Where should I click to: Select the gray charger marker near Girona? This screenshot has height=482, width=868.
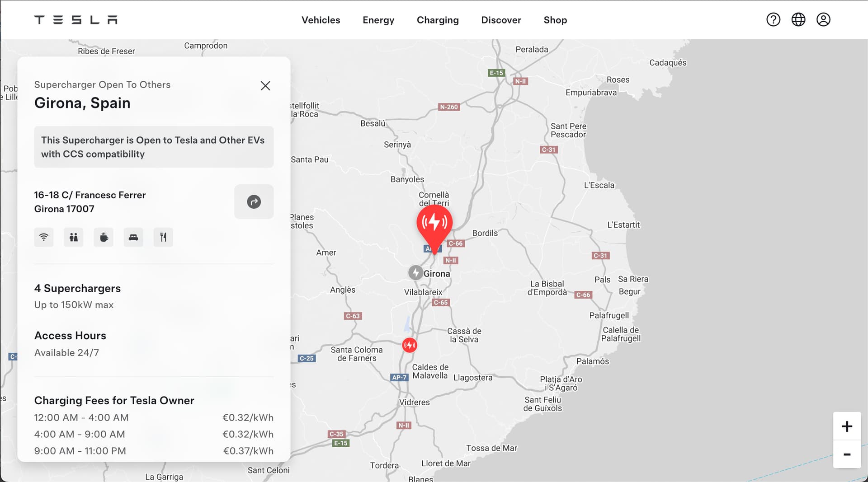pyautogui.click(x=415, y=273)
